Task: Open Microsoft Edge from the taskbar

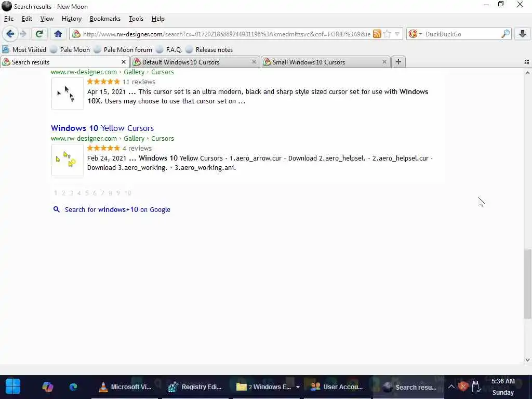Action: (x=73, y=387)
